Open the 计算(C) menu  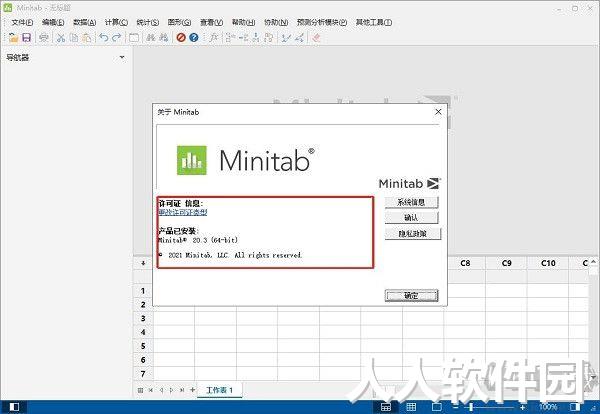pyautogui.click(x=116, y=22)
